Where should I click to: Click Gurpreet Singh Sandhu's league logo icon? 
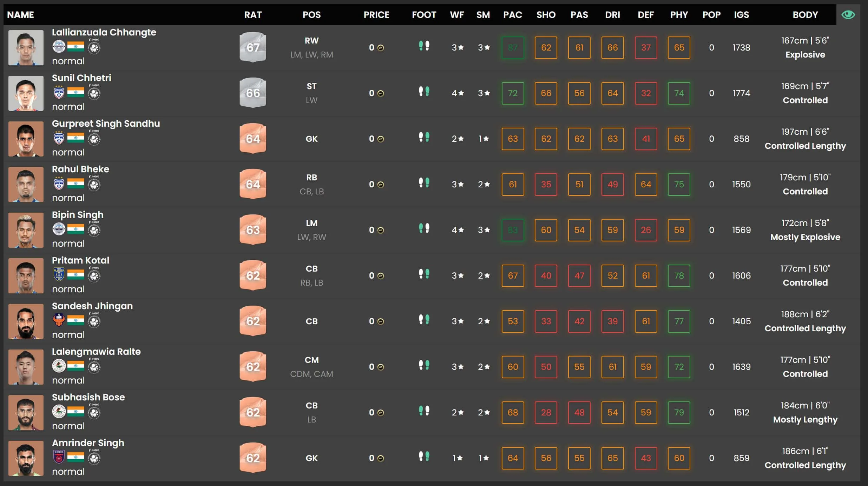tap(94, 138)
